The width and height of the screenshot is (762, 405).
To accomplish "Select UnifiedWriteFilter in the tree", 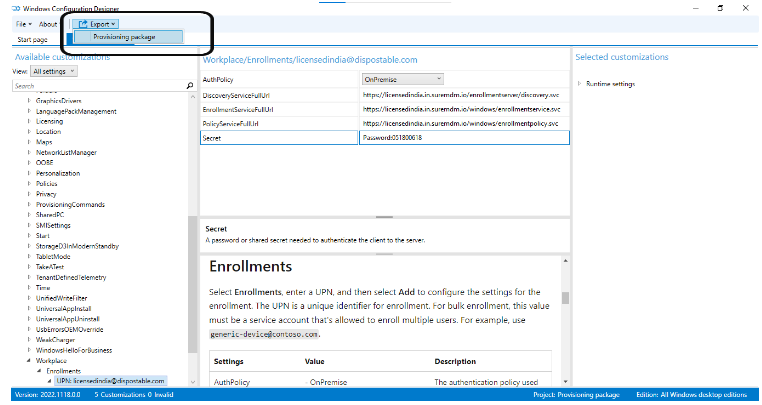I will [x=61, y=299].
